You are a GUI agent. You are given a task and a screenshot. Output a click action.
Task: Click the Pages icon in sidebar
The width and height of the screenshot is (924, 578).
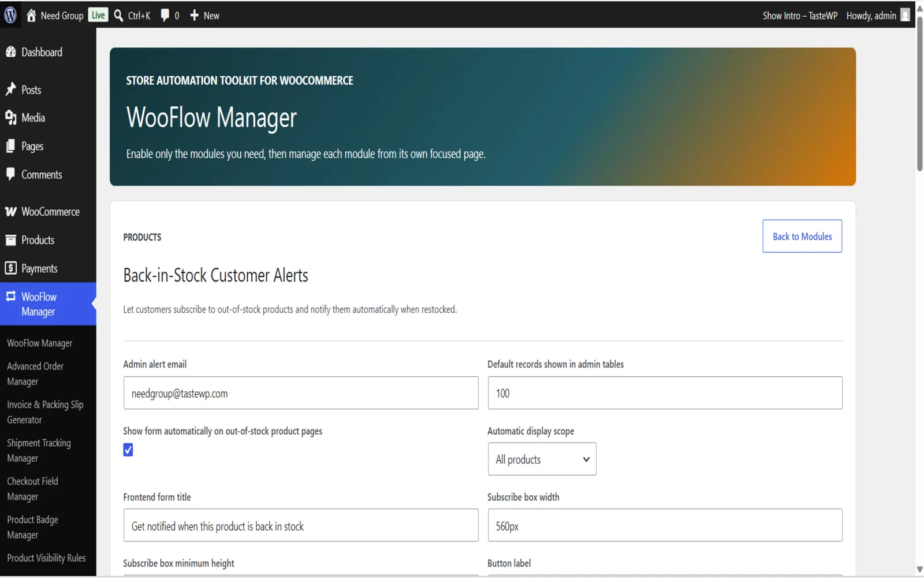coord(11,146)
